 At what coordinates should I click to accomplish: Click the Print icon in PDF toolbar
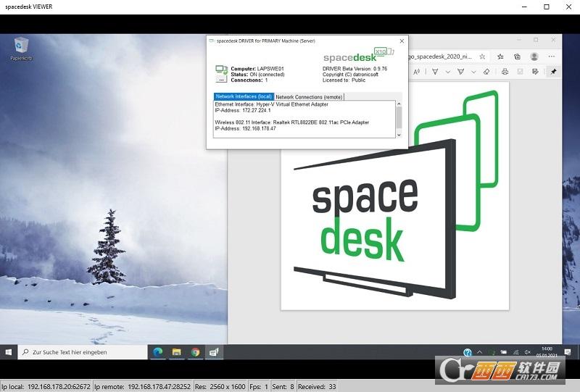(505, 72)
